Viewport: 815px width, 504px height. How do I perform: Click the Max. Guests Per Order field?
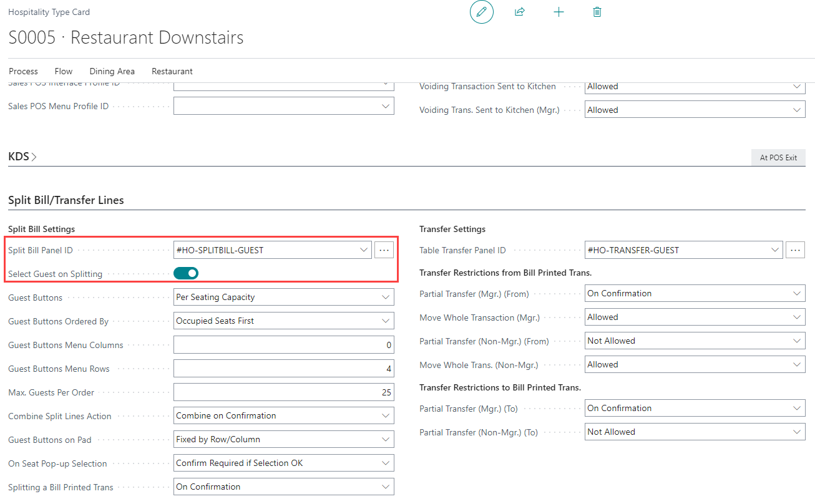pyautogui.click(x=283, y=392)
